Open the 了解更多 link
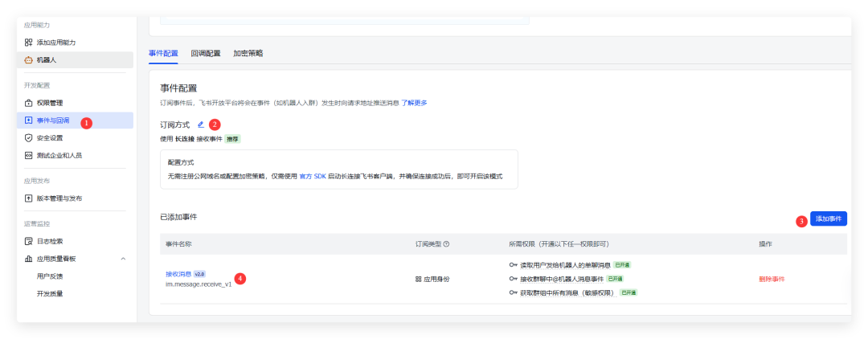Screen dimensions: 868x339 tap(414, 103)
